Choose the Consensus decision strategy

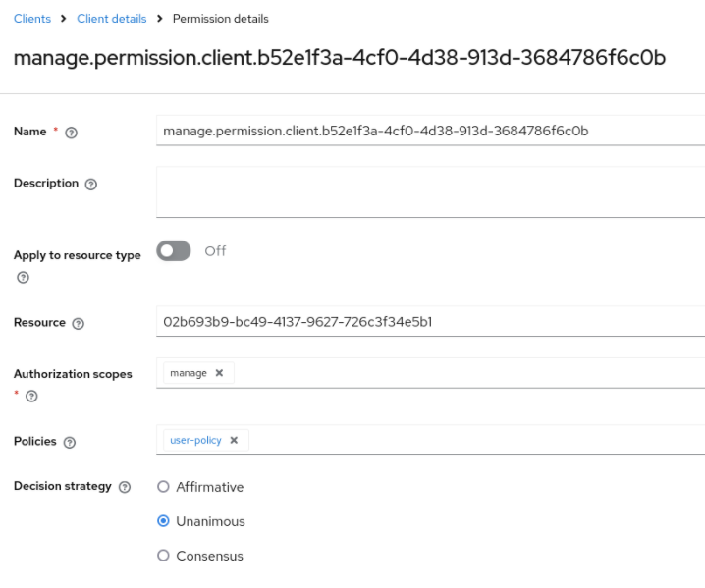click(x=164, y=556)
